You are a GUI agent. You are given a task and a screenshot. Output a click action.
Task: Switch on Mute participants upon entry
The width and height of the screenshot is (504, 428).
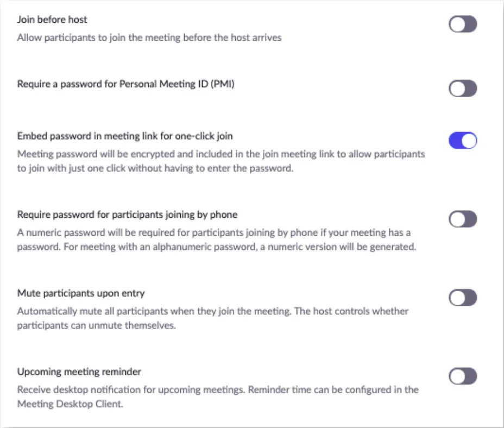(463, 298)
